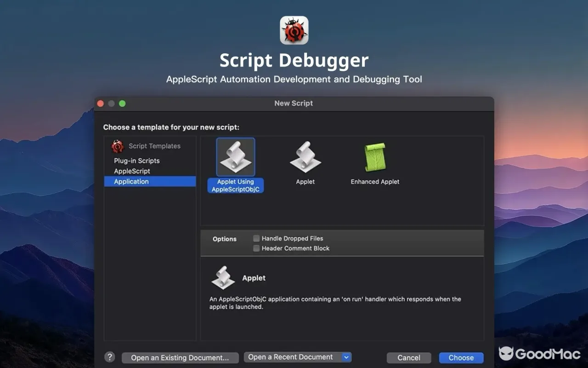The height and width of the screenshot is (368, 588).
Task: Tick the Header Comment Block checkbox
Action: coord(256,248)
